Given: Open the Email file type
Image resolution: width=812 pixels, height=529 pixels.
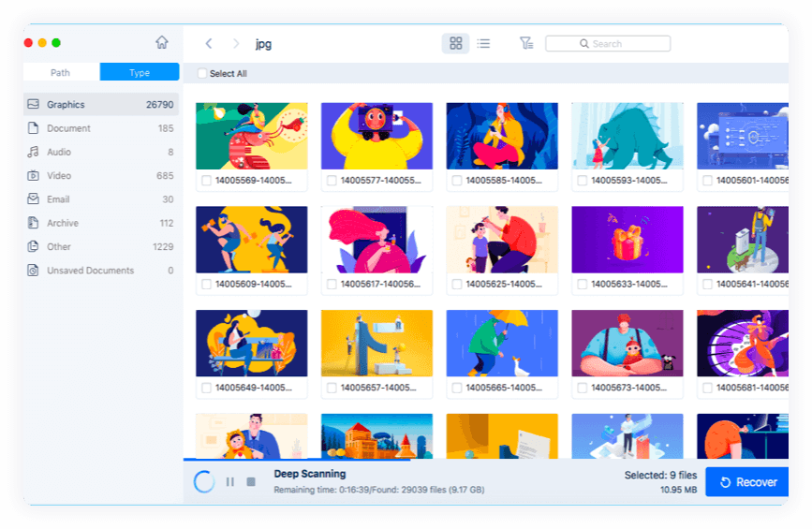Looking at the screenshot, I should [101, 199].
